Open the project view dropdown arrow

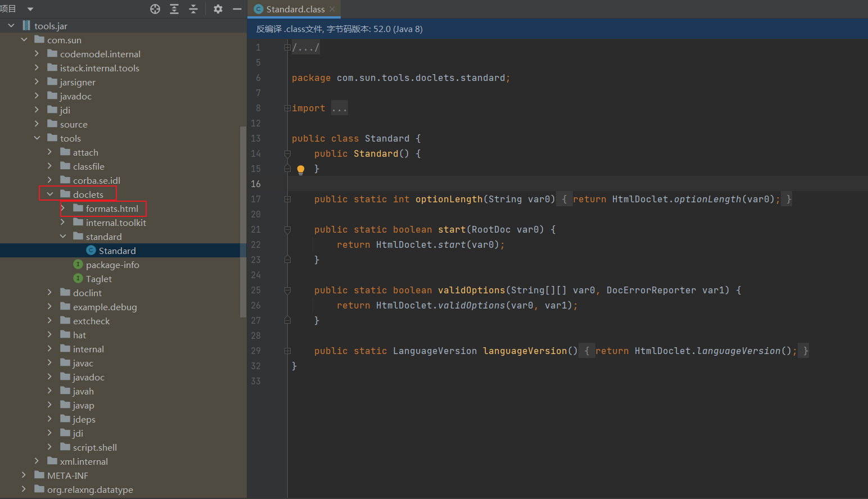point(30,9)
